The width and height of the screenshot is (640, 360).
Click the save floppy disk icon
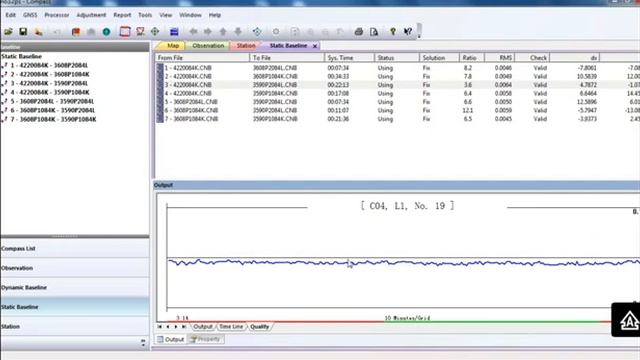click(23, 31)
